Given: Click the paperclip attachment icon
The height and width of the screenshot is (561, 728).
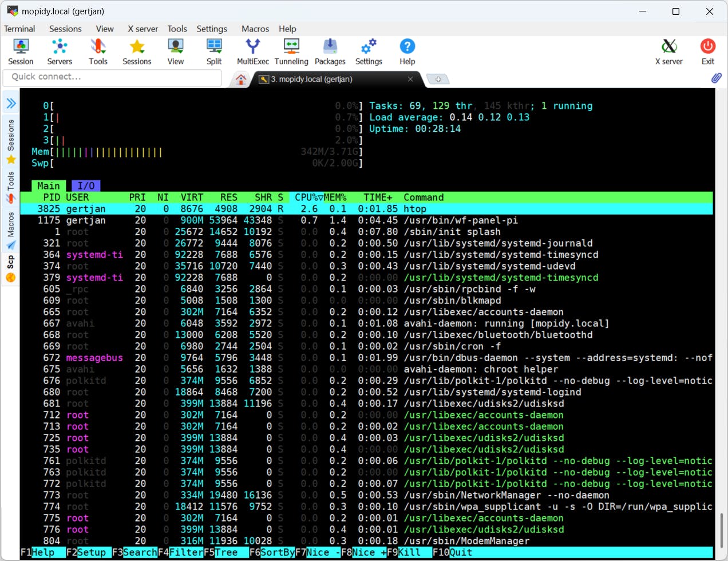Looking at the screenshot, I should click(x=716, y=78).
